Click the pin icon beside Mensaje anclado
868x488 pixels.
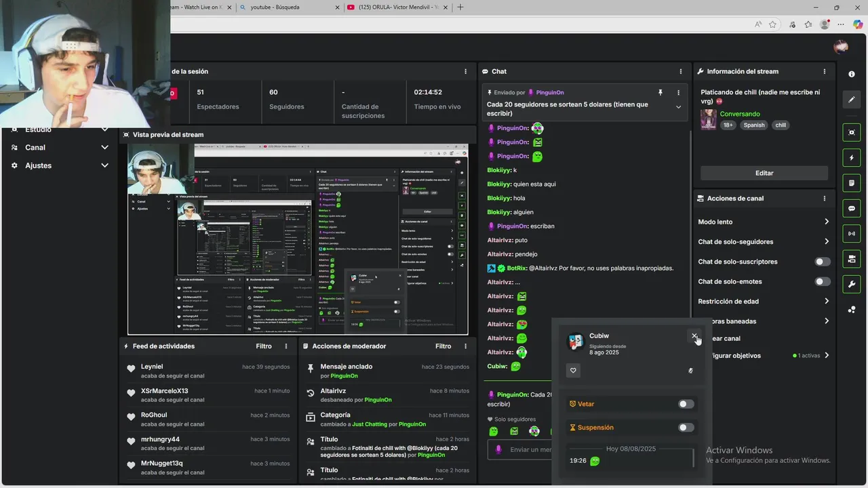tap(311, 368)
